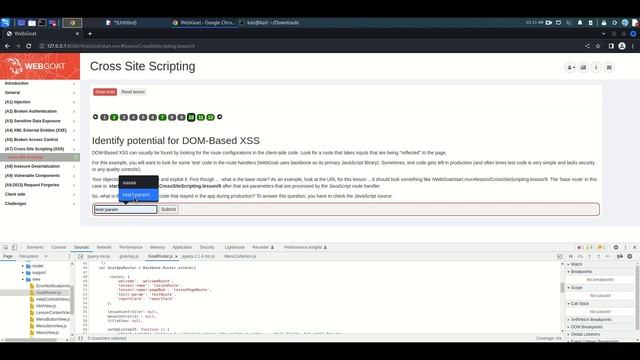Select the current lesson page 10
The height and width of the screenshot is (360, 640).
[191, 118]
